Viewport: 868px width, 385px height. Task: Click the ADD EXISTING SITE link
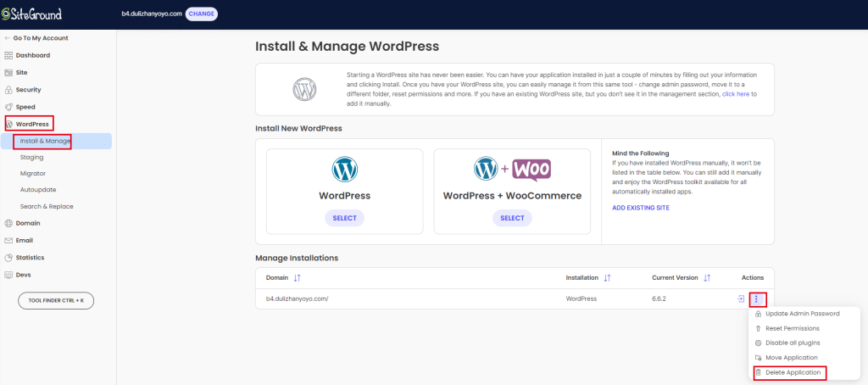[641, 208]
